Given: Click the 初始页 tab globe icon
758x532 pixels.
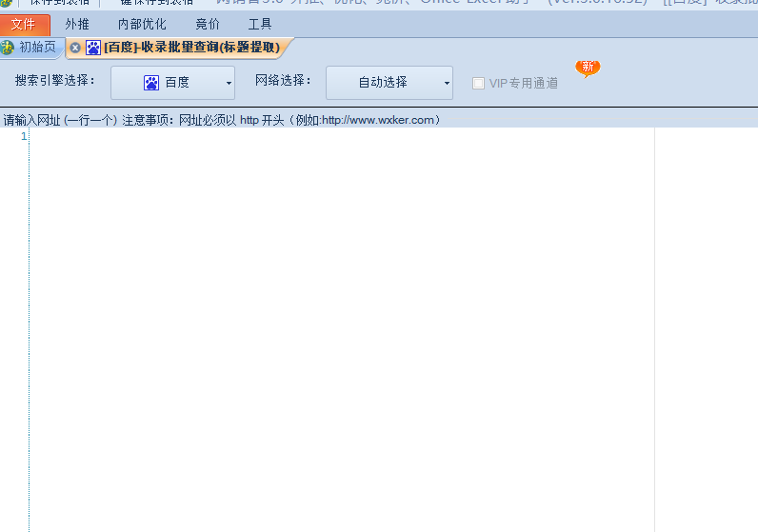Looking at the screenshot, I should tap(7, 48).
